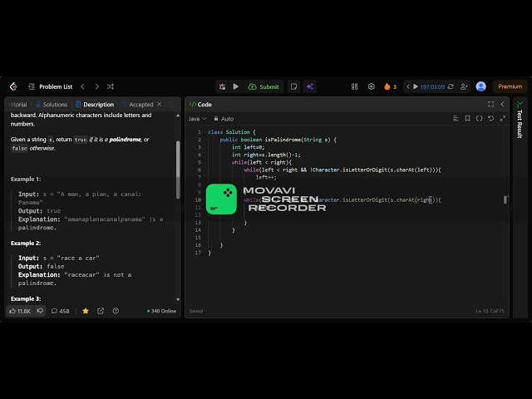Open the Java language dropdown
Screen dimensions: 532x399
tap(198, 119)
